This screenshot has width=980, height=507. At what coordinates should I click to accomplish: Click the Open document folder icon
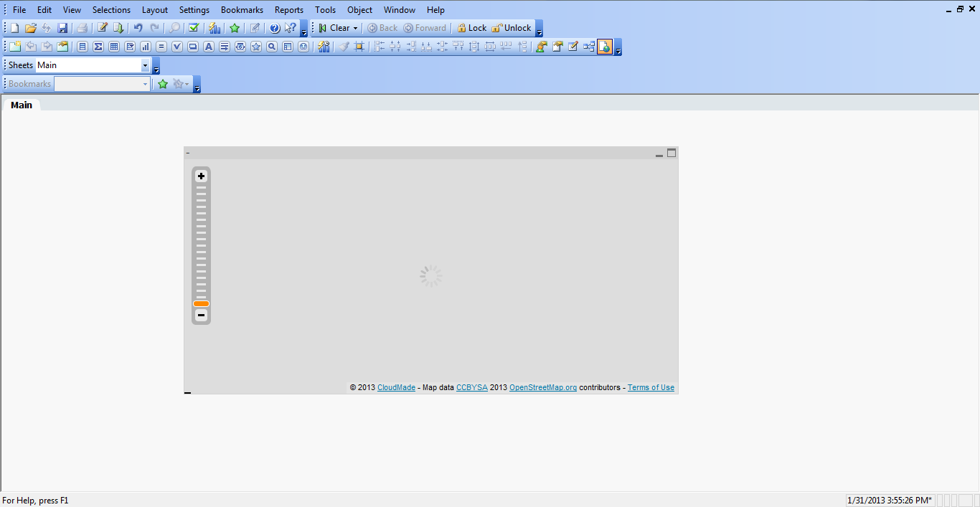30,28
